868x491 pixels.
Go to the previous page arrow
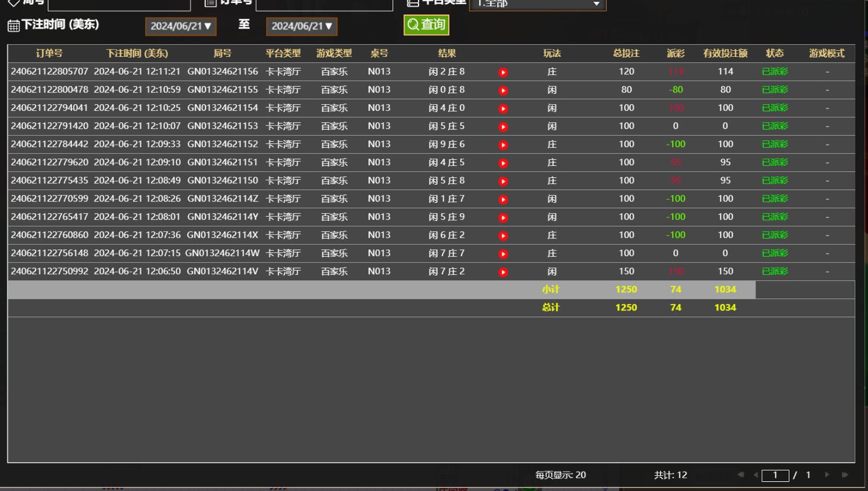coord(755,475)
